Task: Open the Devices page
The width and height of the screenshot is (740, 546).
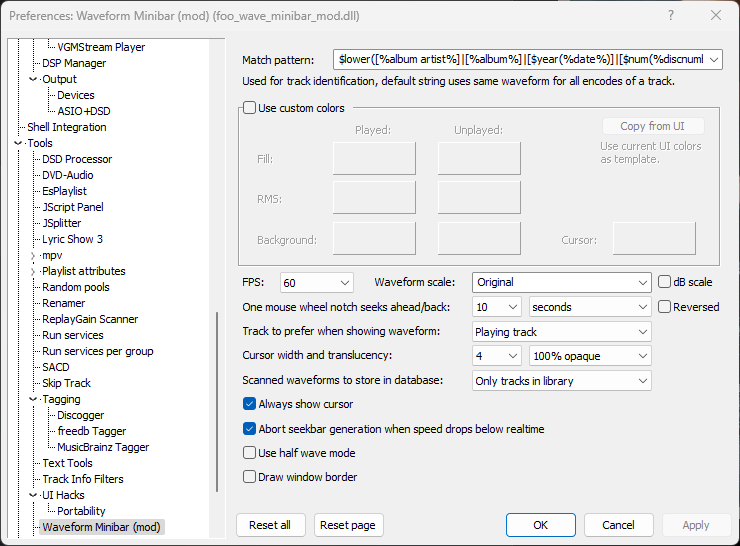Action: tap(76, 95)
